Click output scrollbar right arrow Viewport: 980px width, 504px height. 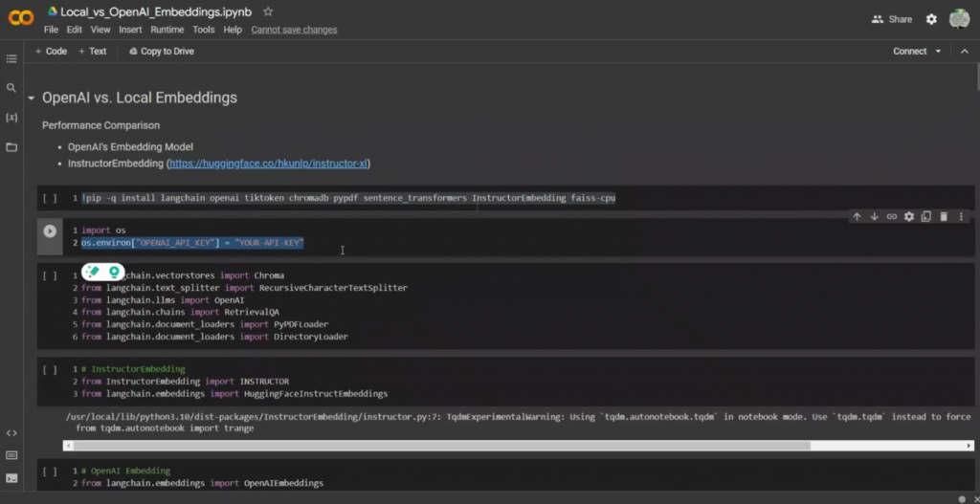point(969,446)
